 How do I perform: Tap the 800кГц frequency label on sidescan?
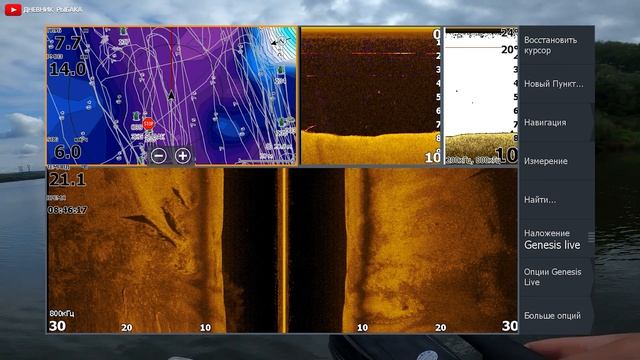pyautogui.click(x=62, y=313)
